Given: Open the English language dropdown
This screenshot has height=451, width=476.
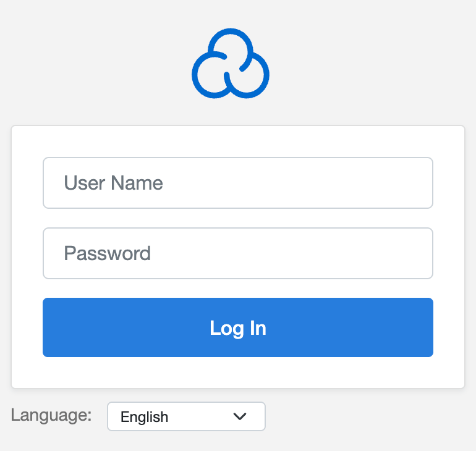Looking at the screenshot, I should pyautogui.click(x=186, y=416).
